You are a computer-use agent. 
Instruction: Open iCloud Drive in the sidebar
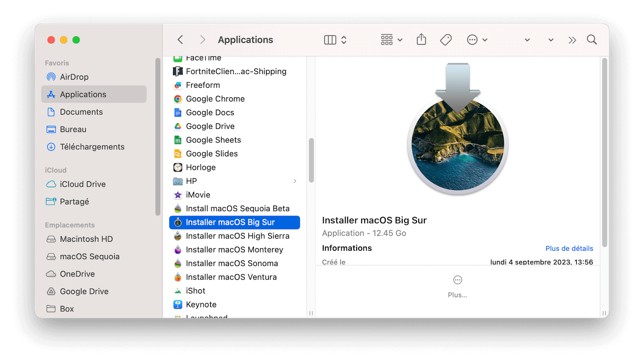[94, 184]
